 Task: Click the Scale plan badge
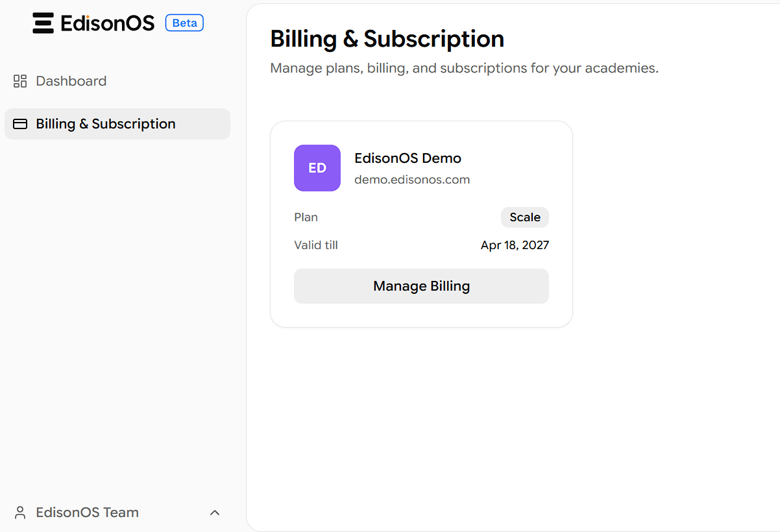525,217
